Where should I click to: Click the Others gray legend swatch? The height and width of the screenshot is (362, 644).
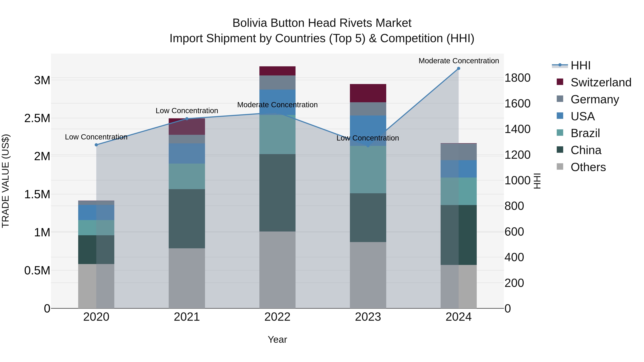pyautogui.click(x=560, y=166)
